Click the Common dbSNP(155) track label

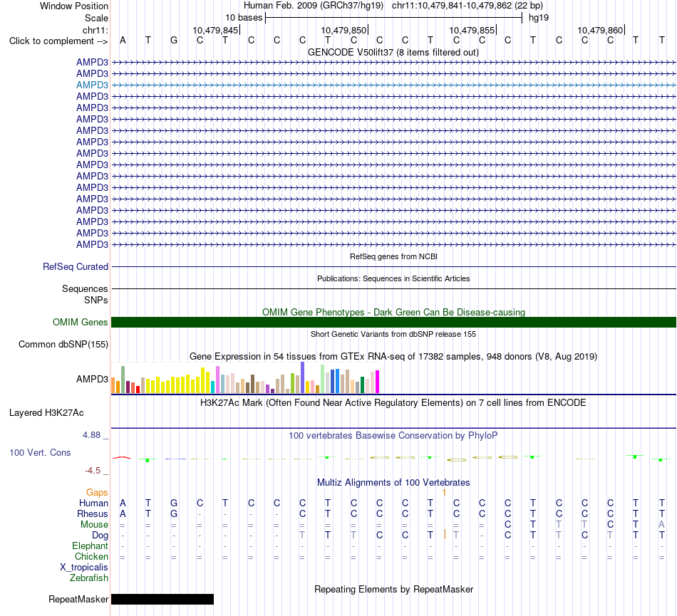pyautogui.click(x=63, y=344)
